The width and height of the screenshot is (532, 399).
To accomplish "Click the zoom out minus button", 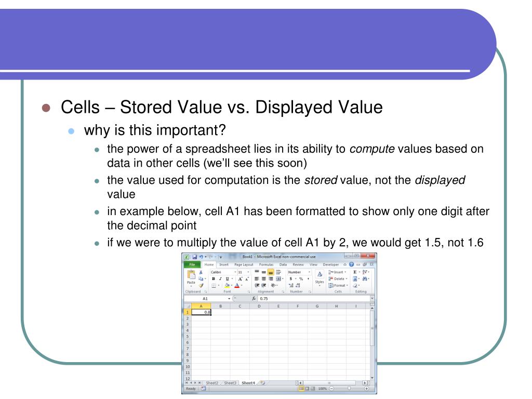I will click(331, 389).
